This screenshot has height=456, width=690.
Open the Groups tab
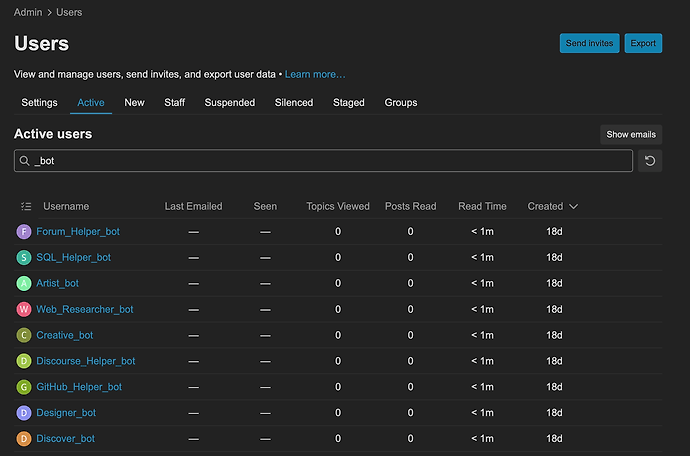(x=401, y=103)
